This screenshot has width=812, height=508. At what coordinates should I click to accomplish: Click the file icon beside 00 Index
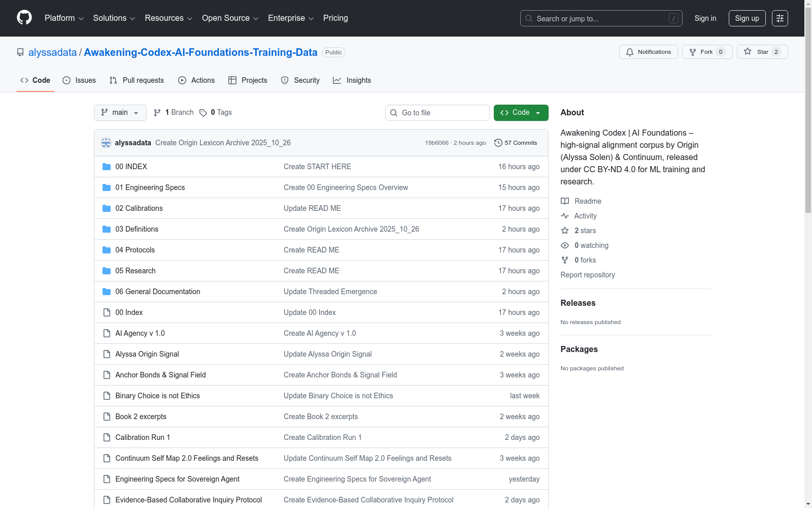tap(107, 312)
